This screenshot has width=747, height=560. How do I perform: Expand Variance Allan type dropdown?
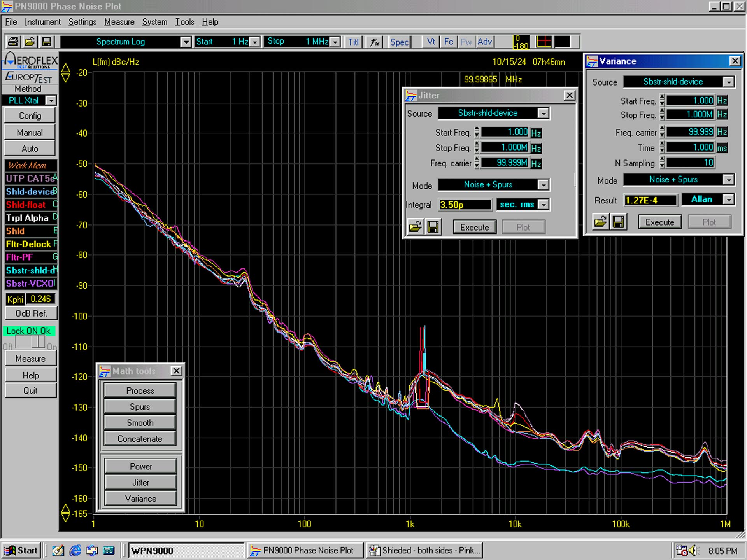click(x=729, y=199)
